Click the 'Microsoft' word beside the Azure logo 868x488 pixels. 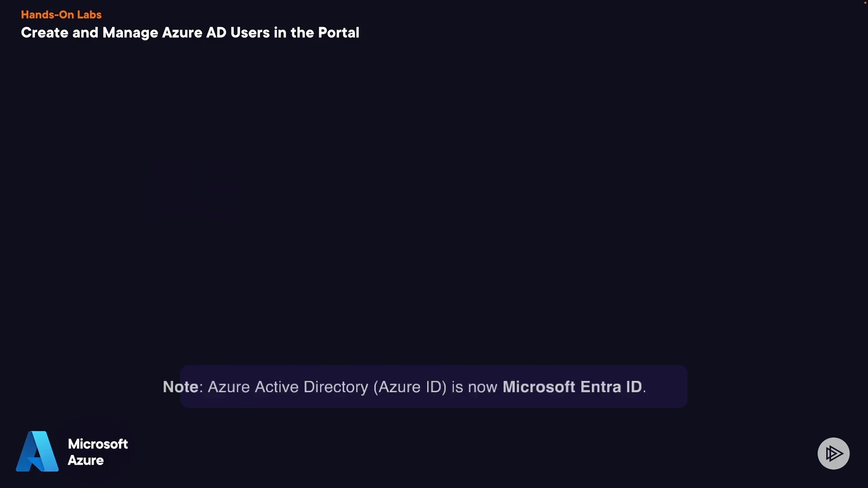pyautogui.click(x=98, y=444)
